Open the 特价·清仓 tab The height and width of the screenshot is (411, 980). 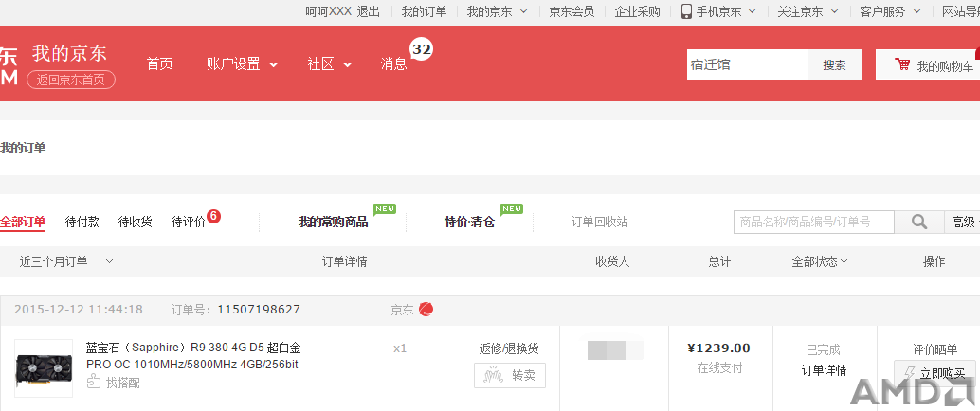(469, 223)
